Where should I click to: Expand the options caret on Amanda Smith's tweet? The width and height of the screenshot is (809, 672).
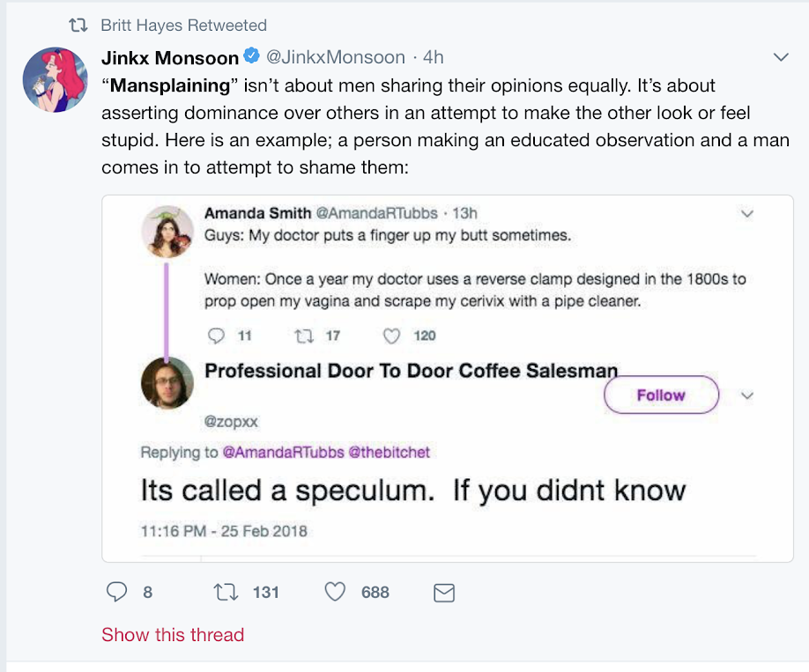(x=748, y=213)
